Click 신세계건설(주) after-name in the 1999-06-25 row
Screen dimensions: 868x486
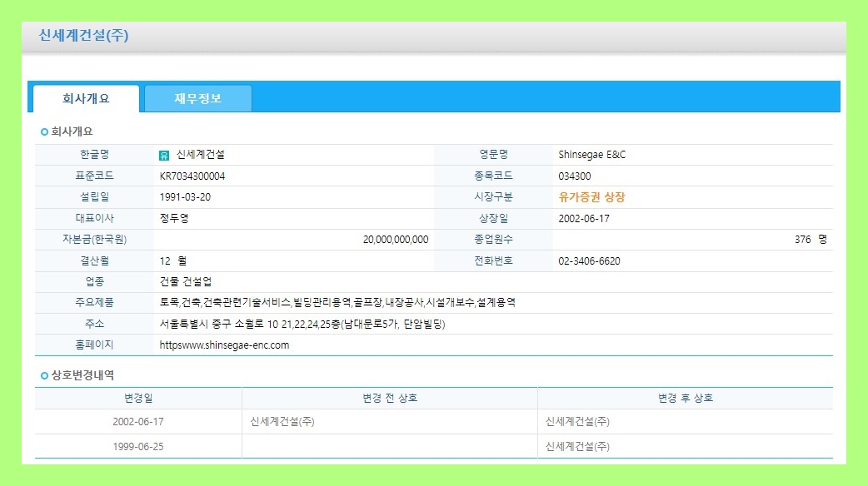577,447
